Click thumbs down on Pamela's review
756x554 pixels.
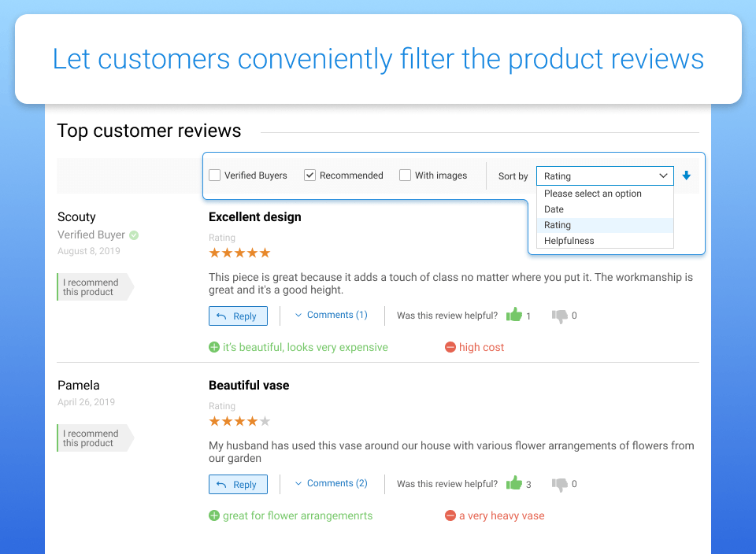pos(560,484)
